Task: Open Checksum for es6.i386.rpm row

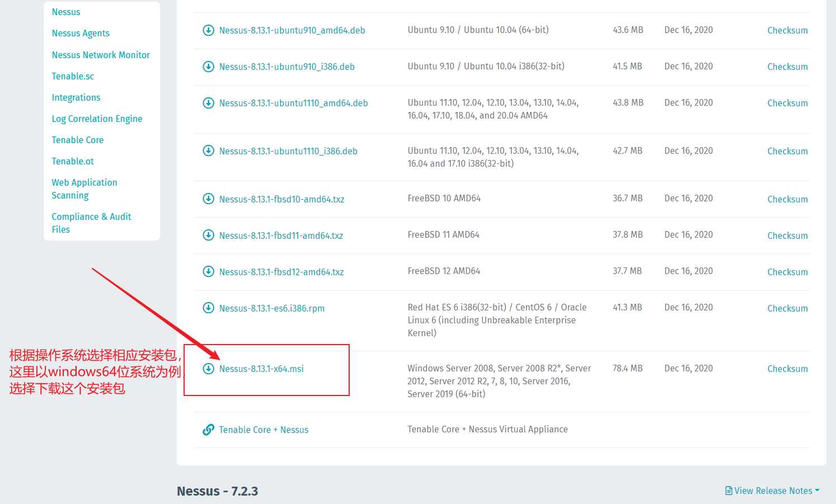Action: [x=787, y=308]
